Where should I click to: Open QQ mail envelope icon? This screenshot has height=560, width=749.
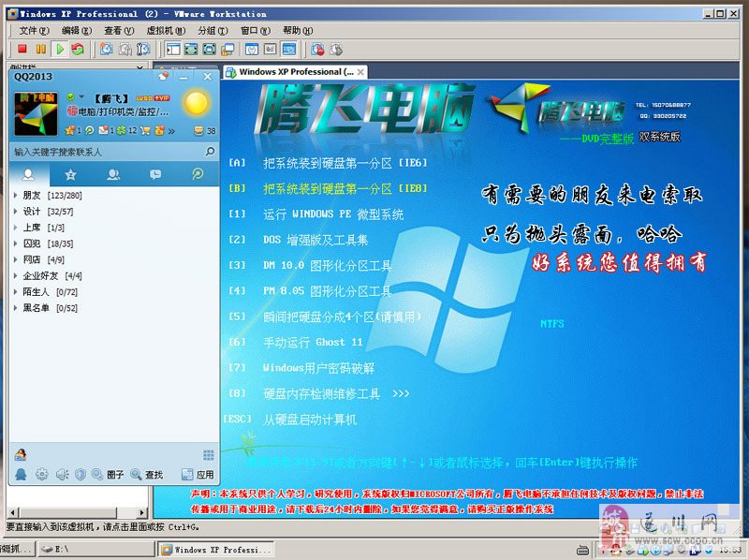[103, 130]
